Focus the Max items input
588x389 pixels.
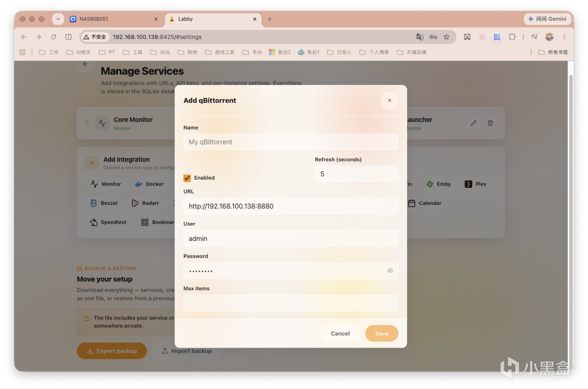[291, 303]
